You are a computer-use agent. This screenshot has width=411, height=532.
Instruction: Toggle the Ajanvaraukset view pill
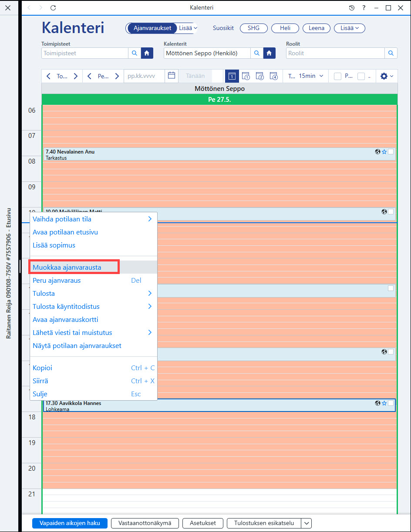click(152, 28)
